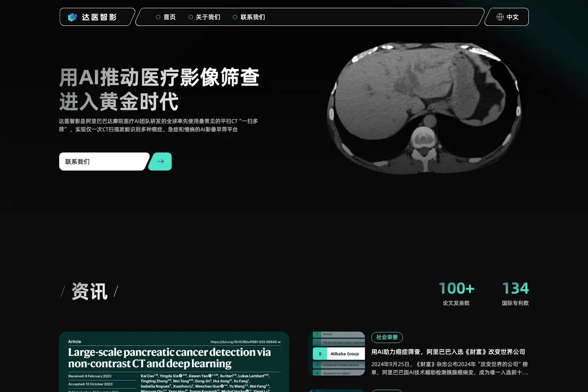Click the 达医智影 cube logo icon
The width and height of the screenshot is (588, 392).
[x=73, y=17]
